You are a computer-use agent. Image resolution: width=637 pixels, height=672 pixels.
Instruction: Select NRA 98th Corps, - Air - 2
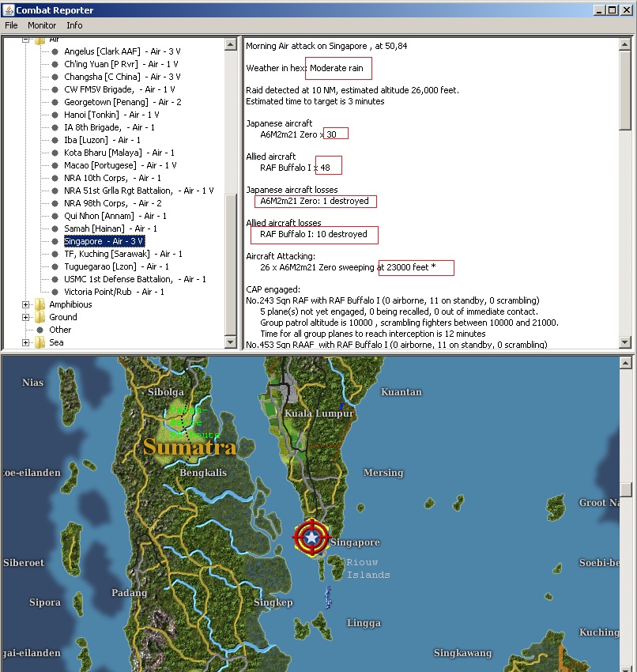(x=113, y=203)
